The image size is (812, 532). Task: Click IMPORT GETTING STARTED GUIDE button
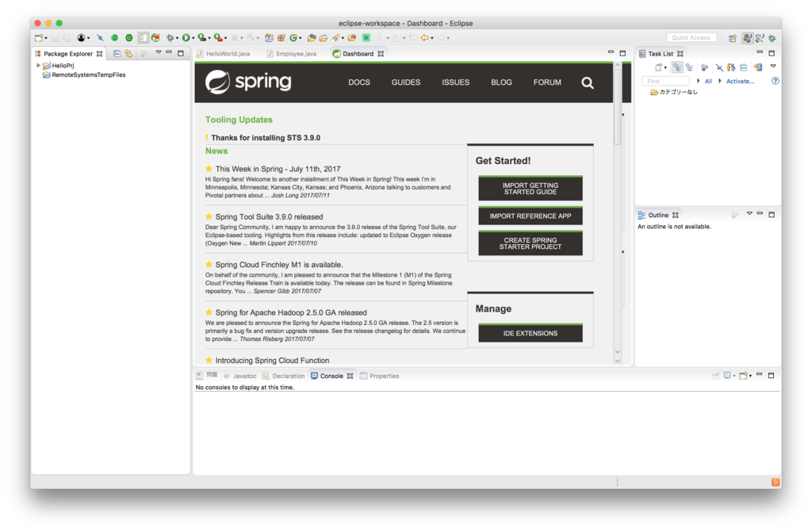pyautogui.click(x=530, y=188)
